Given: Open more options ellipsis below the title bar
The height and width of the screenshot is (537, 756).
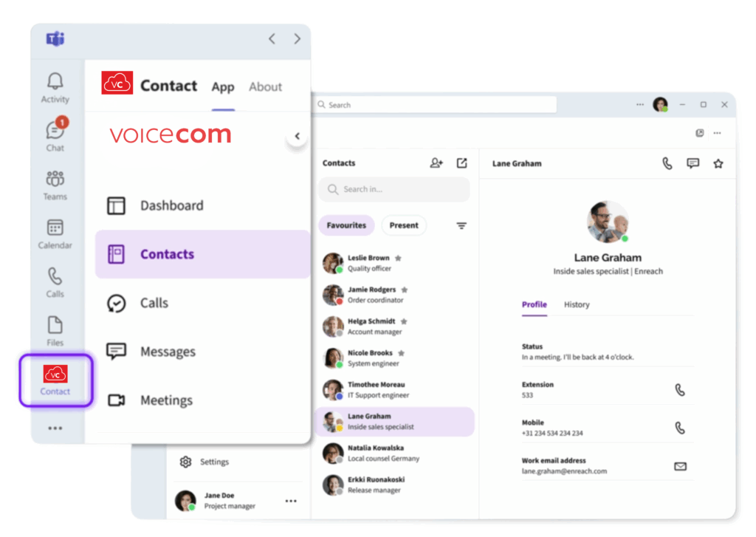Looking at the screenshot, I should coord(718,133).
